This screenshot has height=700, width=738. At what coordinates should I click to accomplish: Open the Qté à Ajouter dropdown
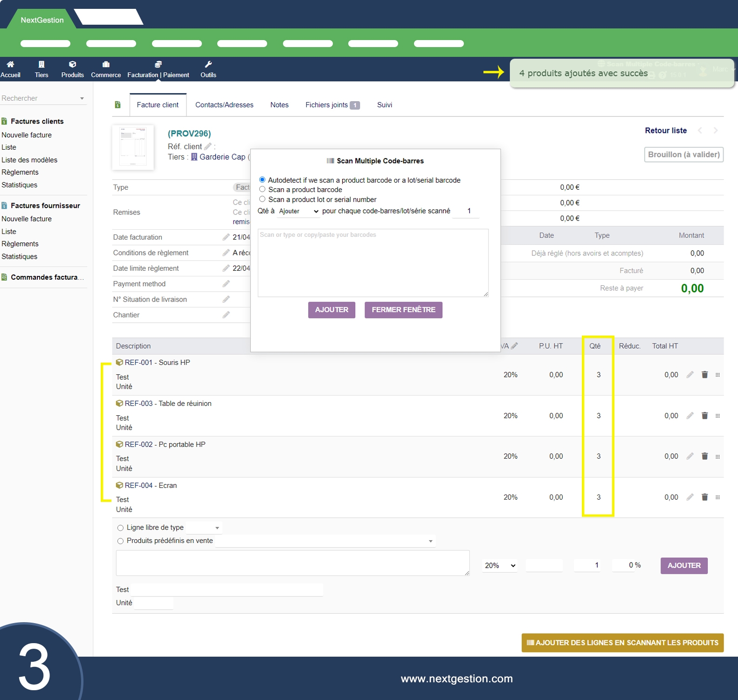pyautogui.click(x=298, y=211)
